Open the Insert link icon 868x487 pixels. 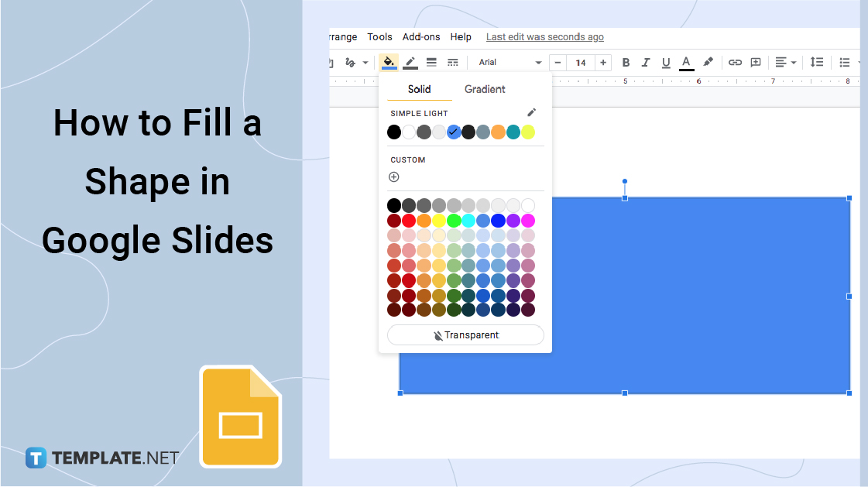[x=735, y=62]
